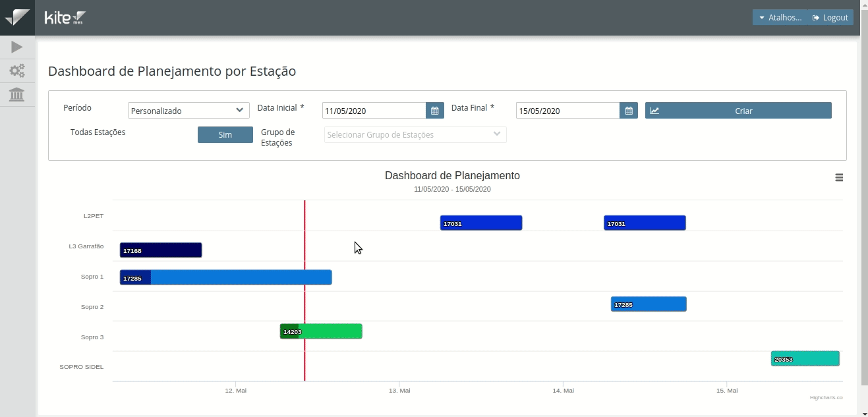The image size is (868, 417).
Task: Click the Data Final field 15/05/2020
Action: (568, 111)
